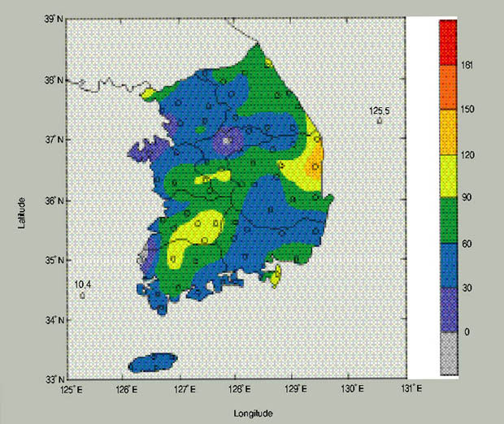
Task: Click the 130°E longitude tick label
Action: coord(353,389)
